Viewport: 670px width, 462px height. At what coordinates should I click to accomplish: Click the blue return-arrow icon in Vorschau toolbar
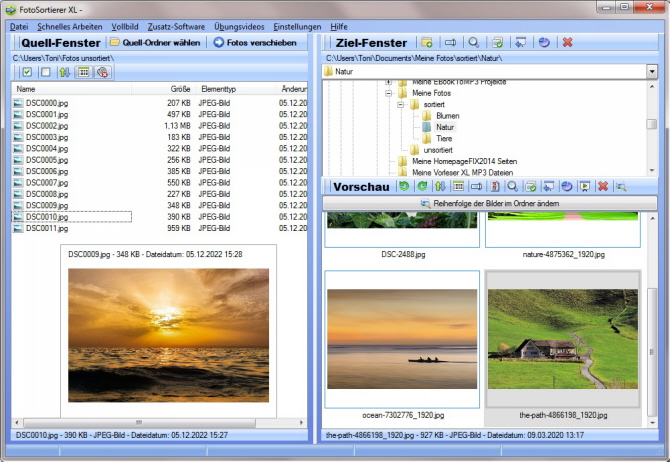point(549,186)
